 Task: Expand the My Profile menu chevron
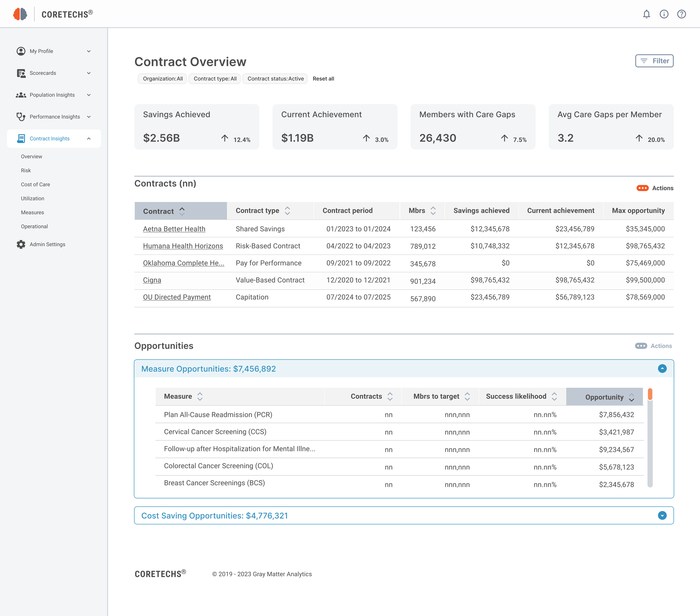click(89, 51)
